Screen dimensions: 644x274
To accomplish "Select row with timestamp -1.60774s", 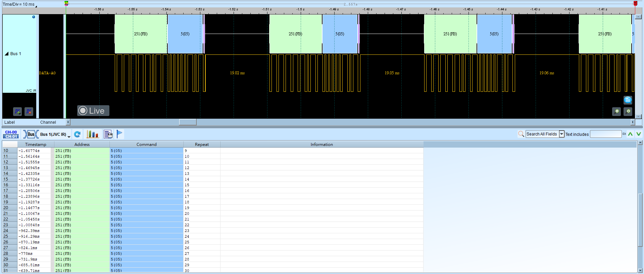I will pyautogui.click(x=213, y=151).
